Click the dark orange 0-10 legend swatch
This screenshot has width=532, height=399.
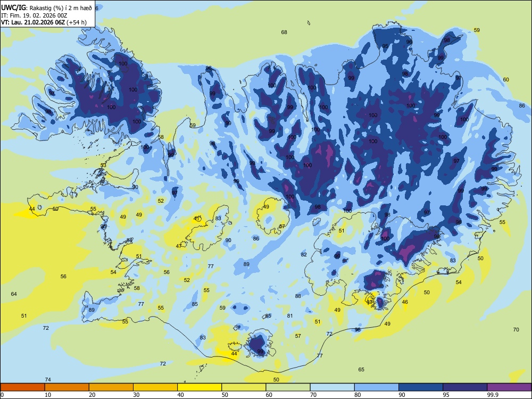22,387
